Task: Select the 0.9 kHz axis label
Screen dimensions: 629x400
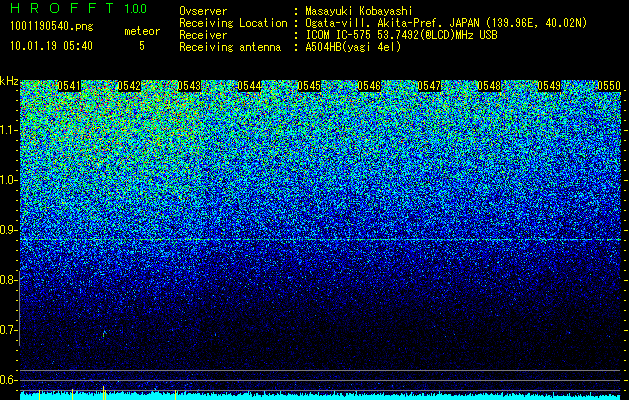Action: 8,230
